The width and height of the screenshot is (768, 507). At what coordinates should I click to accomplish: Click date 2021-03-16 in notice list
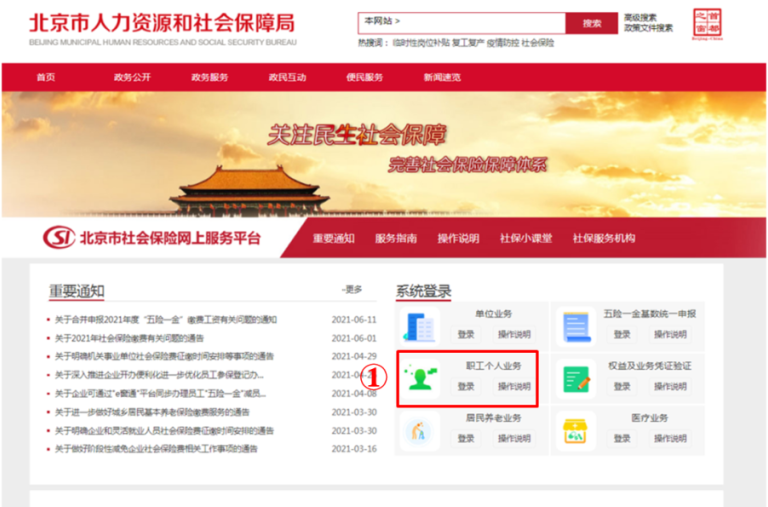click(354, 449)
